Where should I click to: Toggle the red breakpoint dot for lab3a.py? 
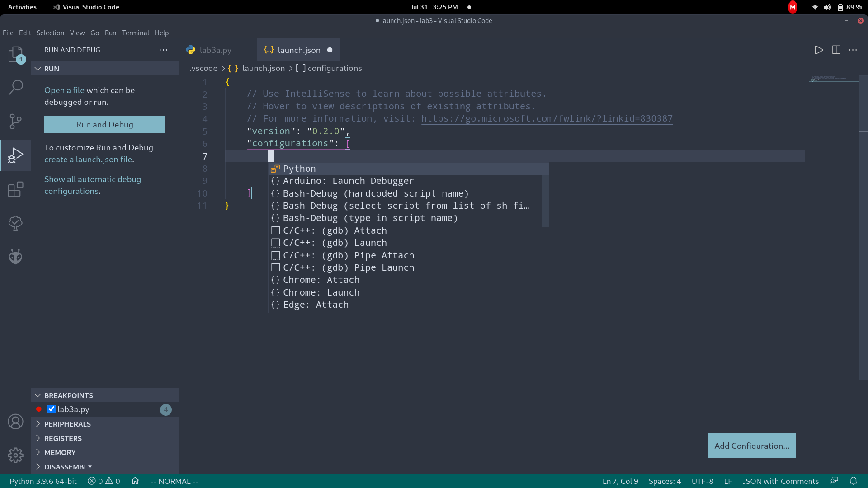click(x=38, y=409)
